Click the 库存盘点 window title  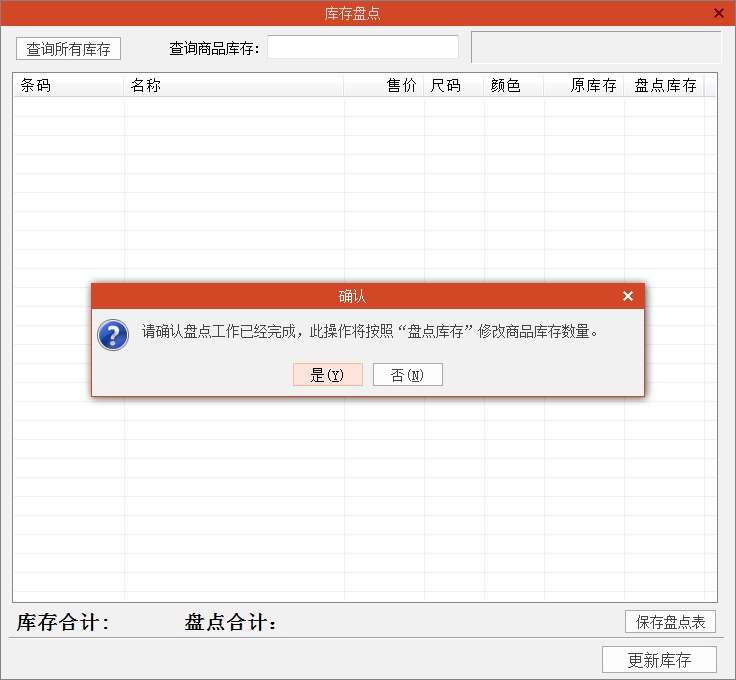pos(352,14)
